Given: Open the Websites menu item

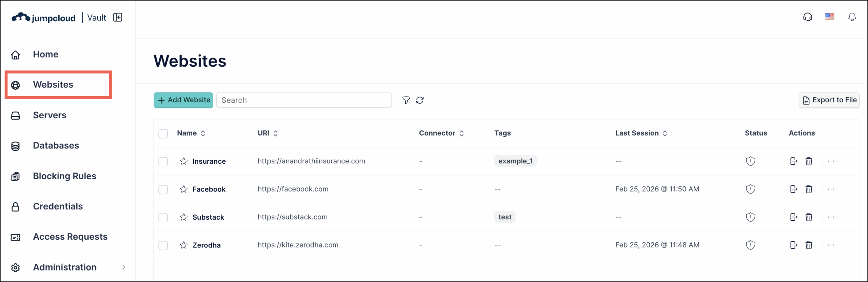Looking at the screenshot, I should [53, 84].
